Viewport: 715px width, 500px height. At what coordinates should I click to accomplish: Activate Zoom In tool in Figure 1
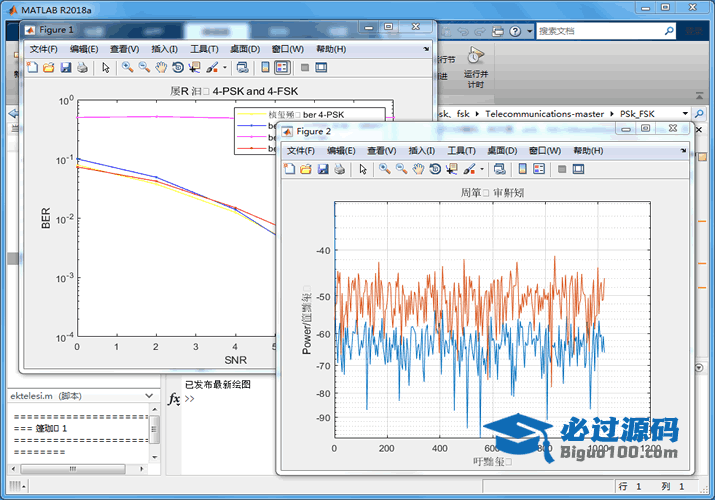[x=128, y=67]
